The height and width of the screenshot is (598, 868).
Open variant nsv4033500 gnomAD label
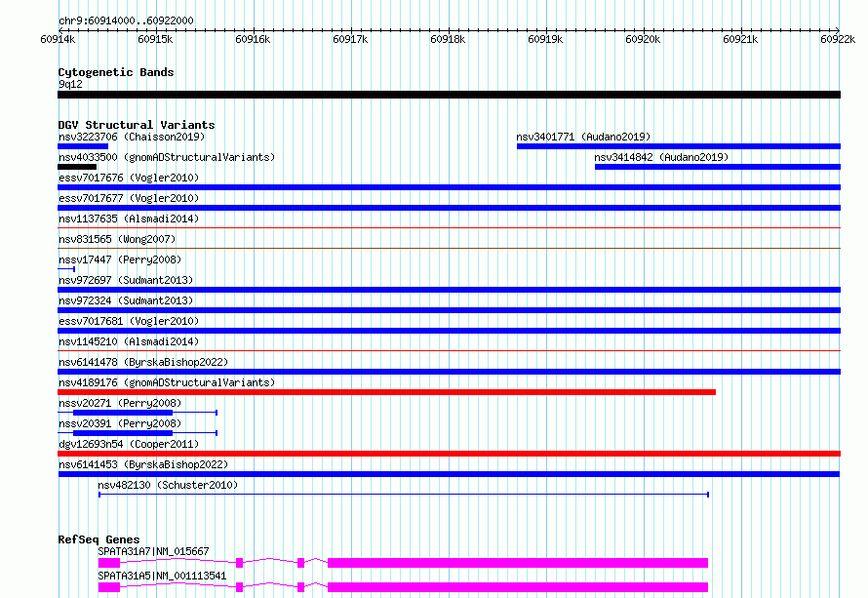(167, 157)
